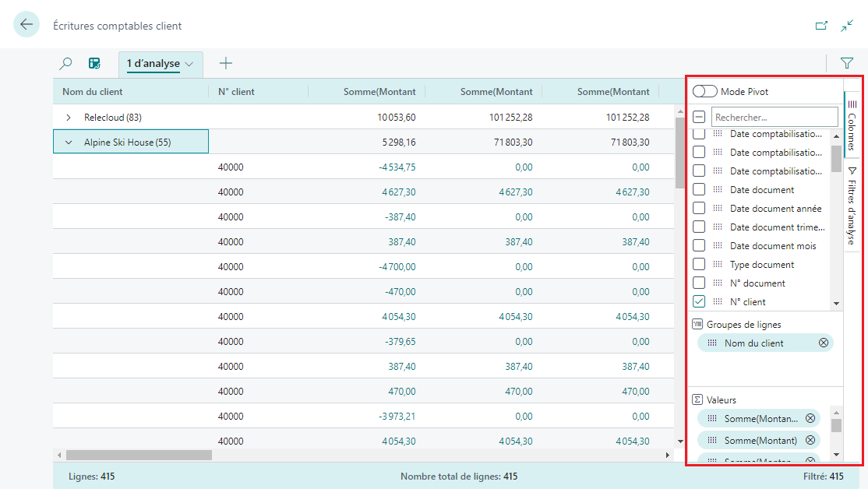Grab handle of Nom du client group chip
868x496 pixels.
point(712,343)
